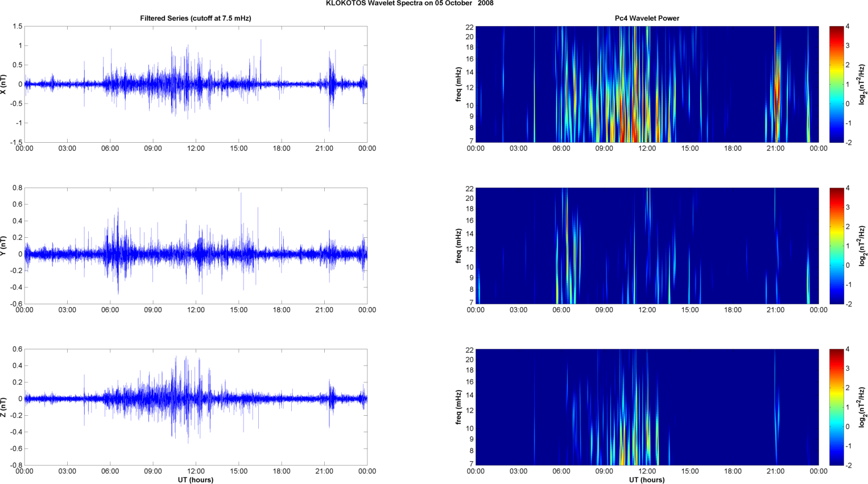Select the bottom wavelet power spectrogram

pyautogui.click(x=647, y=407)
